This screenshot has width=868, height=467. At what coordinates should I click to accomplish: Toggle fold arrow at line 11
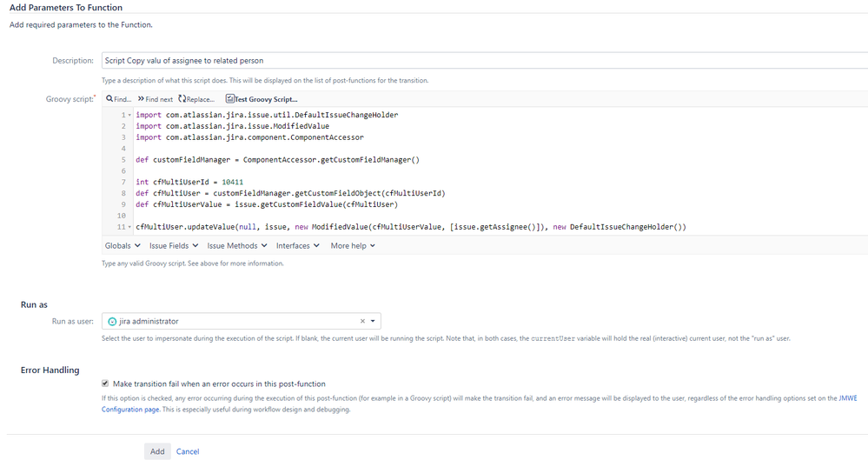130,227
